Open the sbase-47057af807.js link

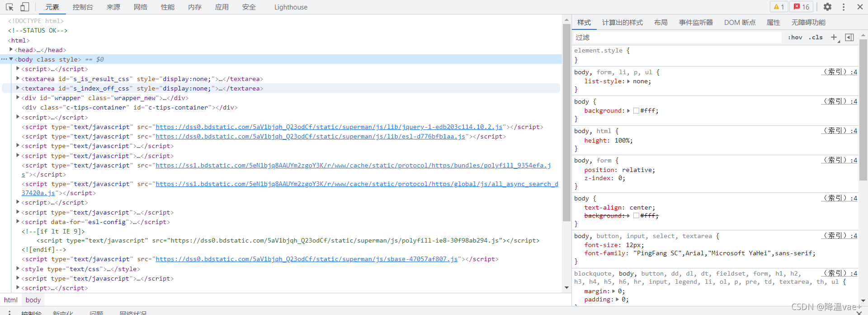307,259
